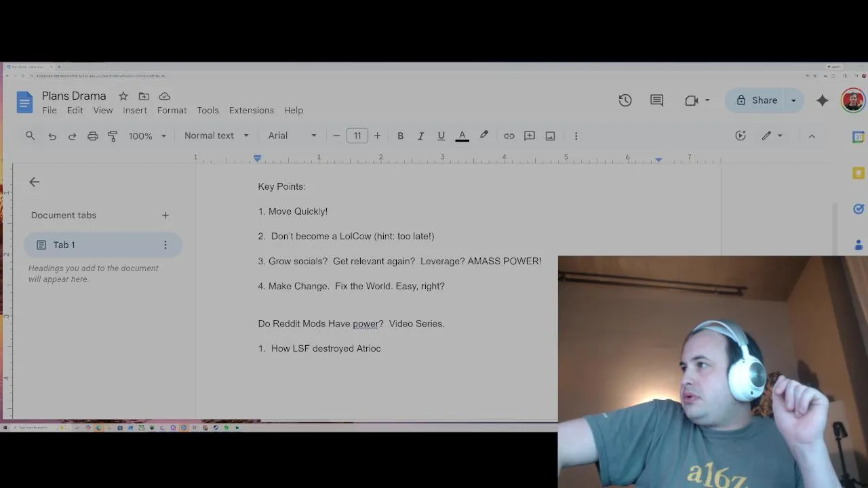
Task: Close the document tabs panel back arrow
Action: (35, 182)
